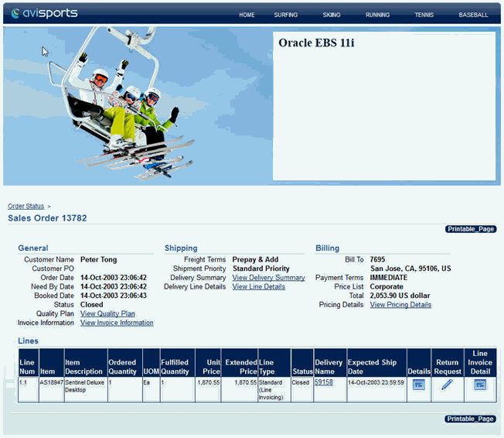Click the Bill To 7695 value
Viewport: 504px width, 438px height.
coord(377,259)
